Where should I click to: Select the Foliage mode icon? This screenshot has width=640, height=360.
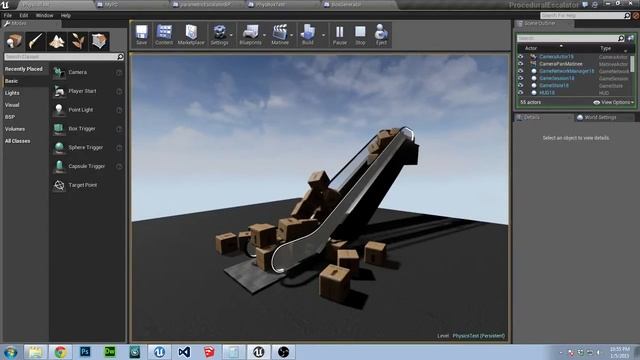[x=78, y=41]
